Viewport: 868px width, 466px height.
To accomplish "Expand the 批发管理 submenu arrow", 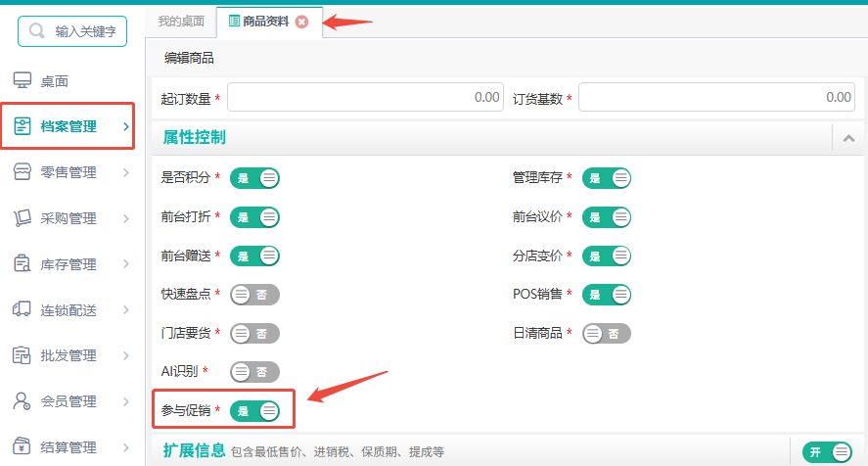I will click(x=126, y=355).
